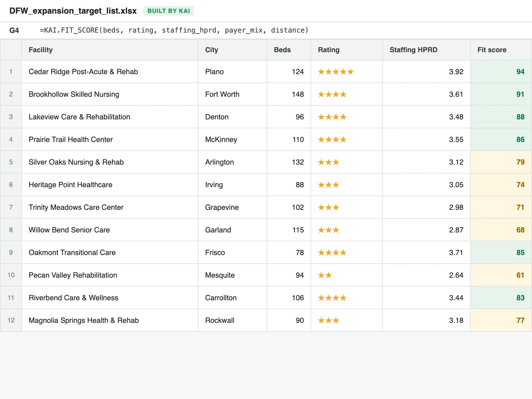The image size is (532, 399).
Task: Click the fit score 85 cell
Action: (501, 252)
